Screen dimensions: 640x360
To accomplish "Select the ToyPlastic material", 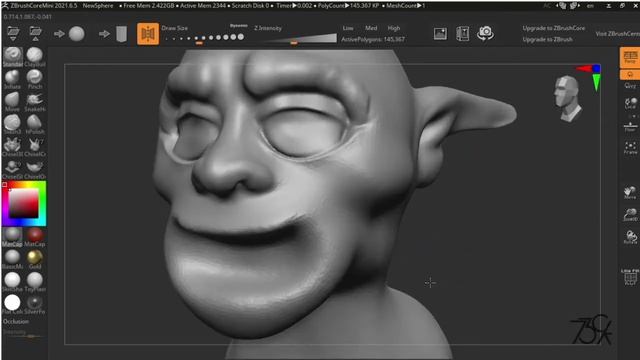I will pyautogui.click(x=35, y=282).
